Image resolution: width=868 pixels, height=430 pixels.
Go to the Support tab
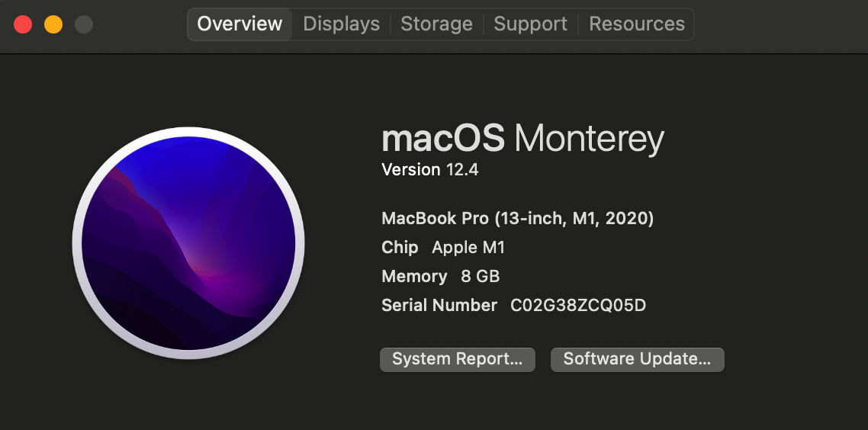coord(530,24)
